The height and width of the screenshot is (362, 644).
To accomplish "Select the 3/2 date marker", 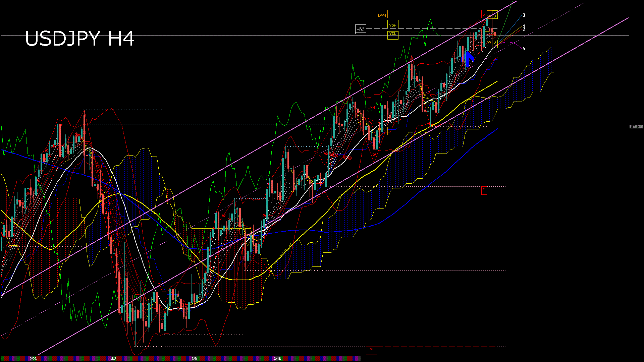I will [114, 359].
